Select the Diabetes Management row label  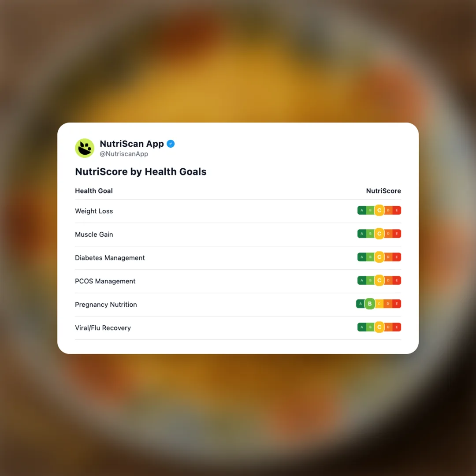110,258
